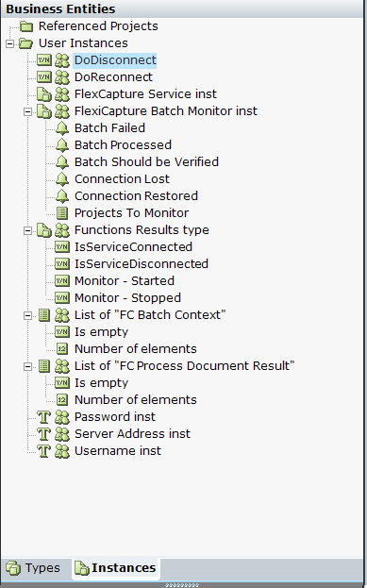Collapse FlexiCapture Batch Monitor inst node
This screenshot has width=367, height=588.
click(27, 111)
